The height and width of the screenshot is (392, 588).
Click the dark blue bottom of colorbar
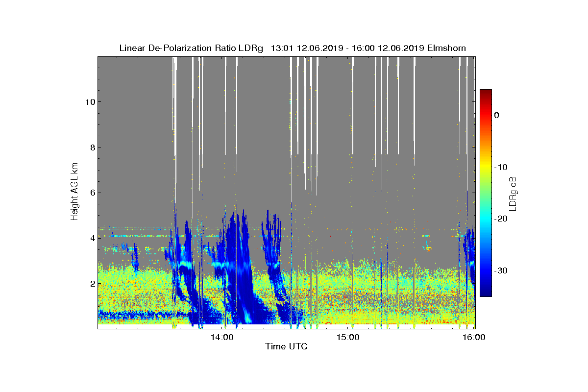[486, 294]
